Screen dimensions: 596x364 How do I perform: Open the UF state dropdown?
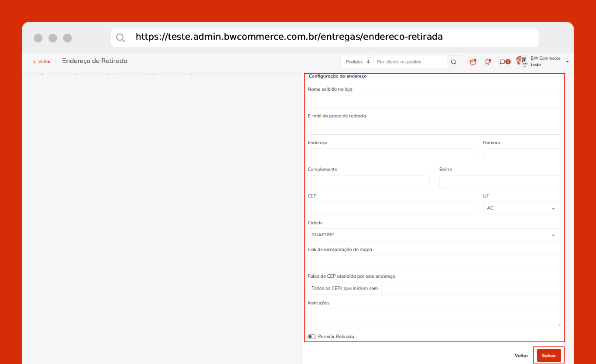pos(521,208)
